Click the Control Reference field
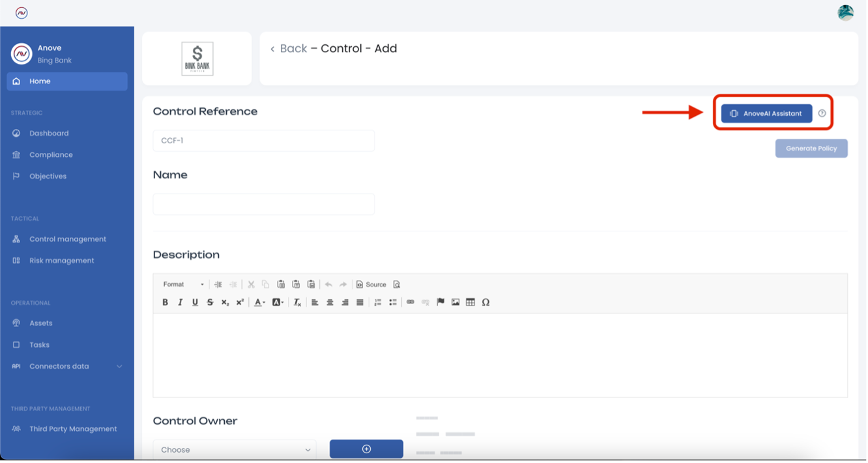 tap(264, 141)
